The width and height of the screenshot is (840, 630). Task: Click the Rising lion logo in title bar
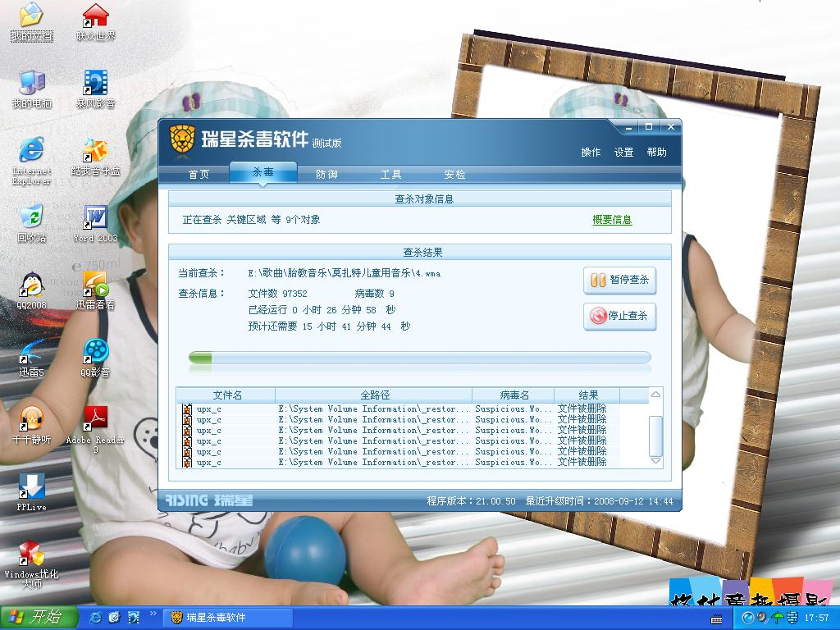pos(182,139)
